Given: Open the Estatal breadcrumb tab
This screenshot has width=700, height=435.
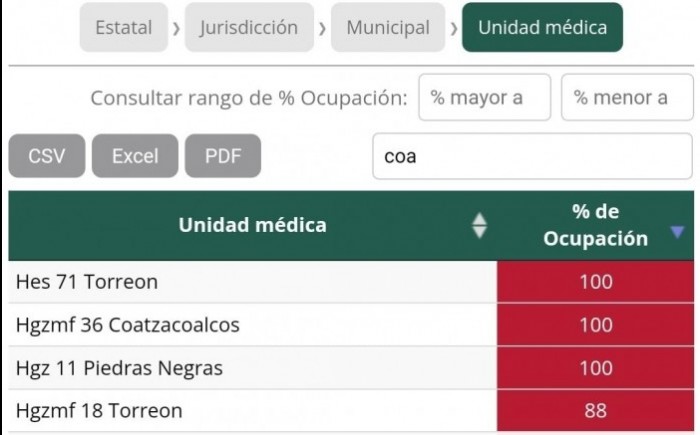Looking at the screenshot, I should 124,28.
